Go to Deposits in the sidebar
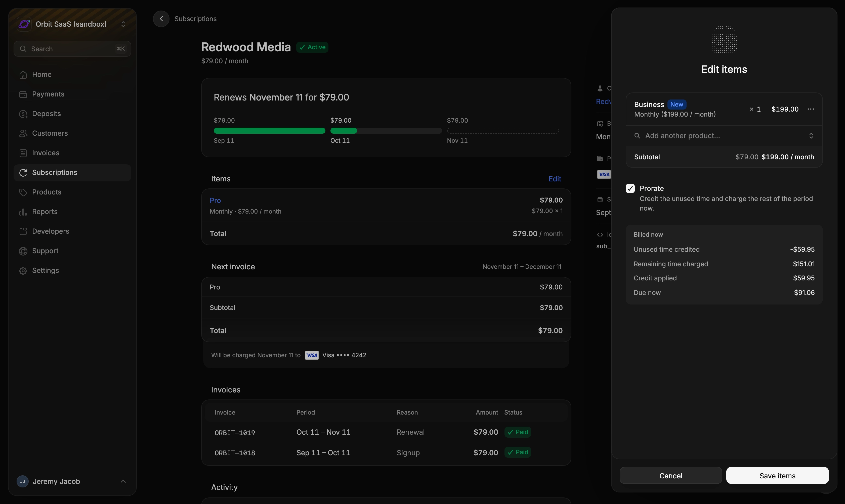845x504 pixels. (x=72, y=114)
